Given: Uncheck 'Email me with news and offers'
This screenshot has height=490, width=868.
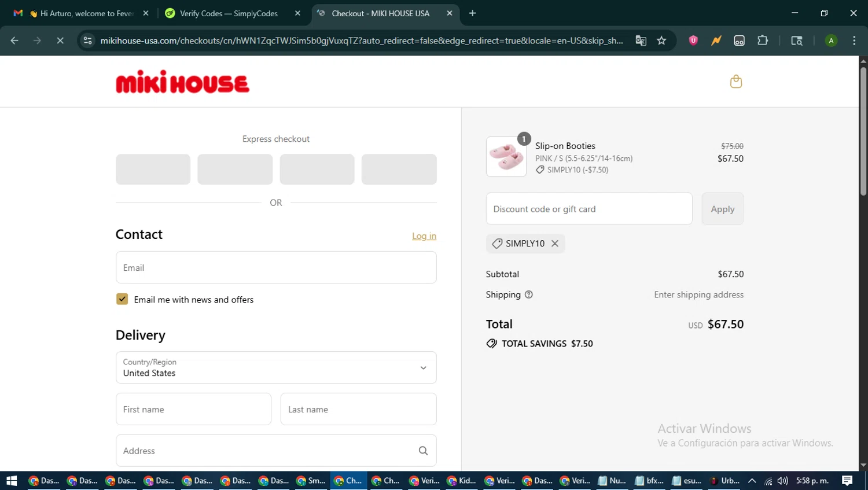Looking at the screenshot, I should tap(122, 299).
